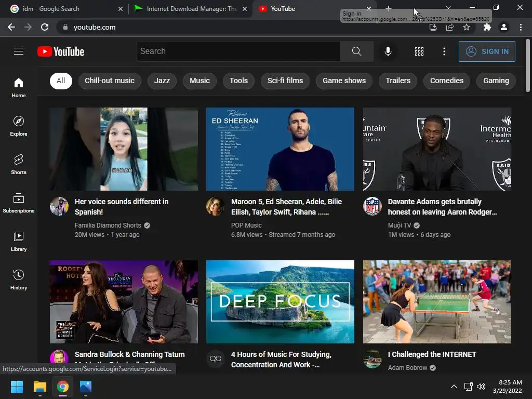Share this page via address bar icon
Image resolution: width=532 pixels, height=399 pixels.
coord(450,27)
